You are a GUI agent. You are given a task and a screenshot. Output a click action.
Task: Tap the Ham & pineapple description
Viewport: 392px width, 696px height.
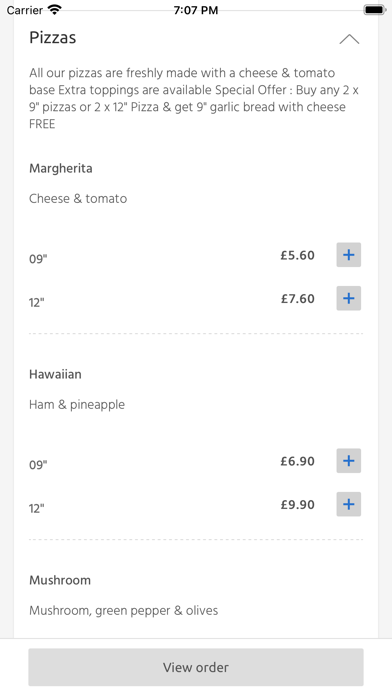tap(77, 405)
